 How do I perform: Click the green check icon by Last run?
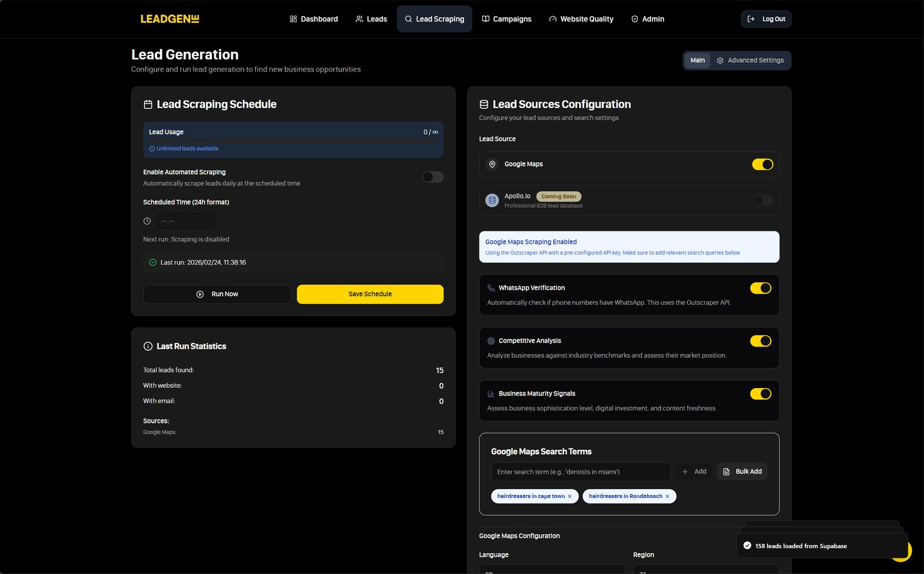tap(153, 262)
